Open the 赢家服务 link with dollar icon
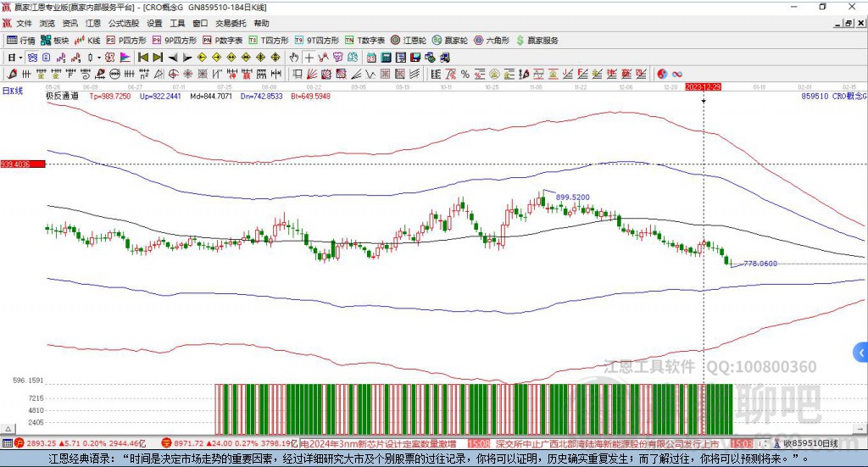The image size is (868, 467). pyautogui.click(x=537, y=40)
